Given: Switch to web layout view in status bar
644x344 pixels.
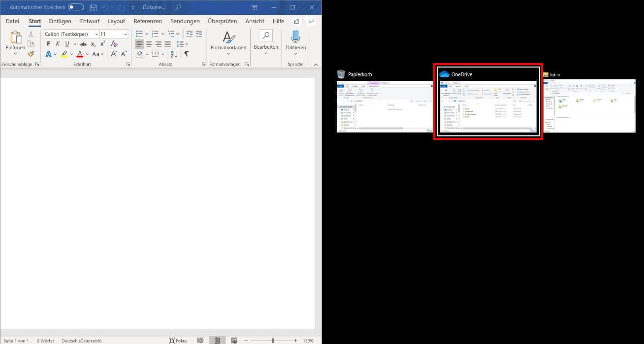Looking at the screenshot, I should pos(234,341).
